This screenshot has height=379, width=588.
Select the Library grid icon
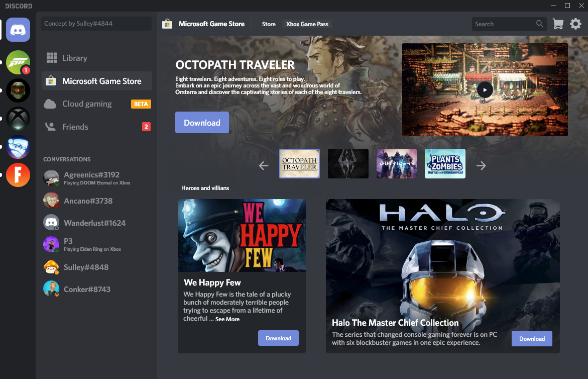click(x=52, y=58)
